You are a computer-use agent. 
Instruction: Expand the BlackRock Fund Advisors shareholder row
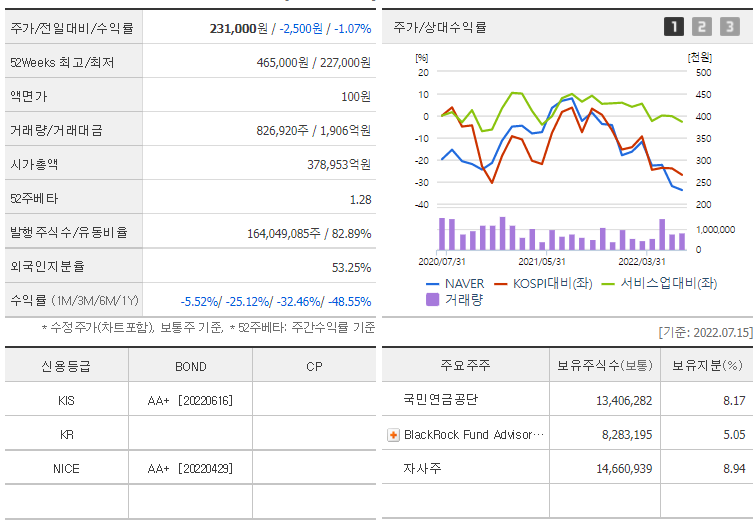coord(393,435)
